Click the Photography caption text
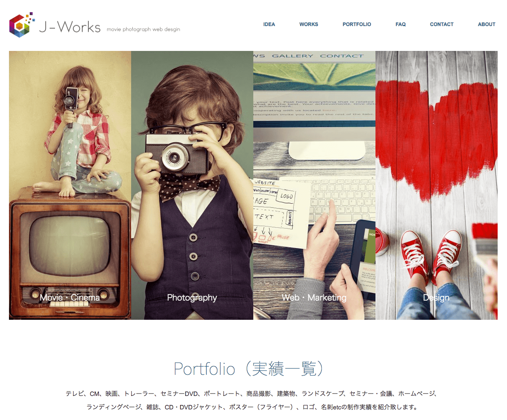 click(192, 298)
